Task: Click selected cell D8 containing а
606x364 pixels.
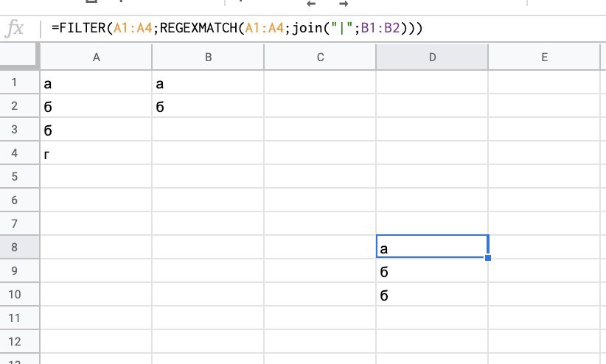Action: 432,247
